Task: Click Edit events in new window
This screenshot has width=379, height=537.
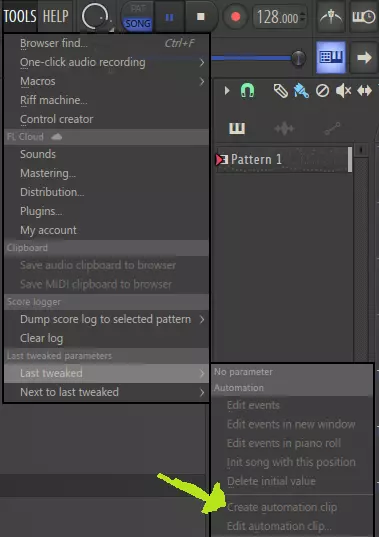Action: (x=292, y=425)
